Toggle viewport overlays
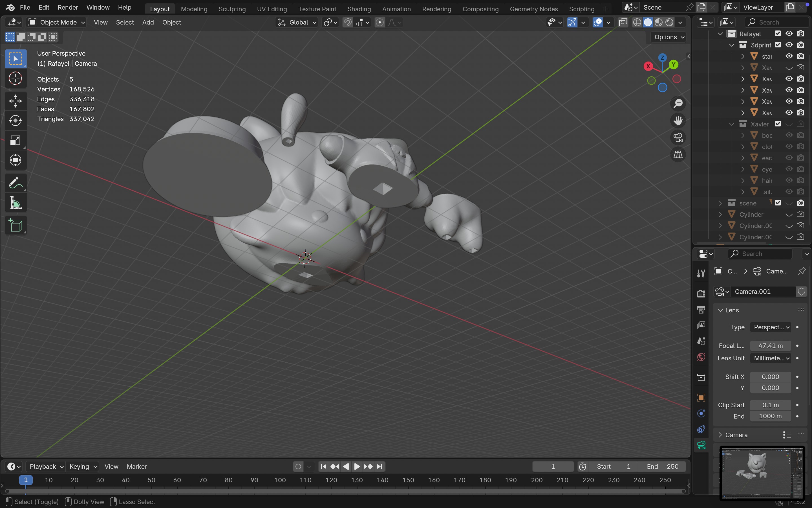The image size is (812, 508). pos(598,23)
